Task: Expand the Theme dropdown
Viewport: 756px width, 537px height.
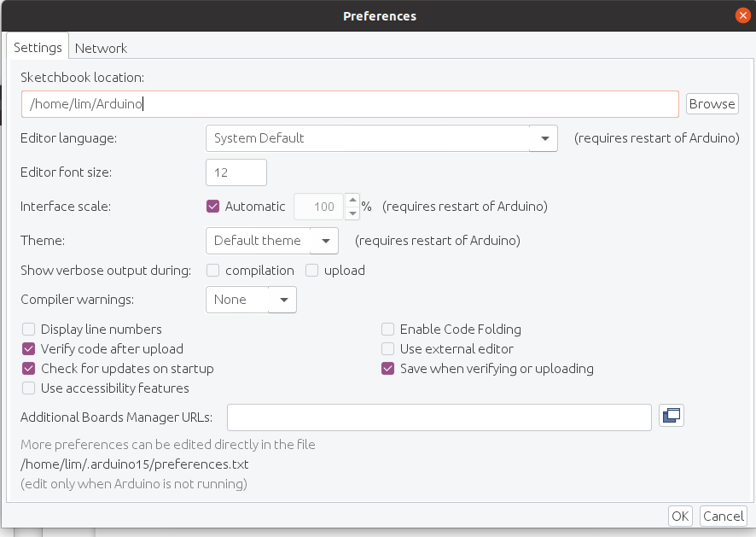Action: pos(324,241)
